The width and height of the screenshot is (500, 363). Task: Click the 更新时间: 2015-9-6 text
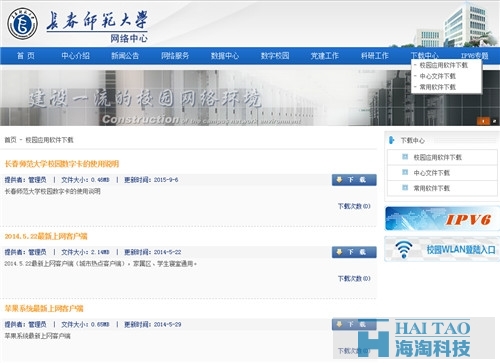(x=151, y=180)
